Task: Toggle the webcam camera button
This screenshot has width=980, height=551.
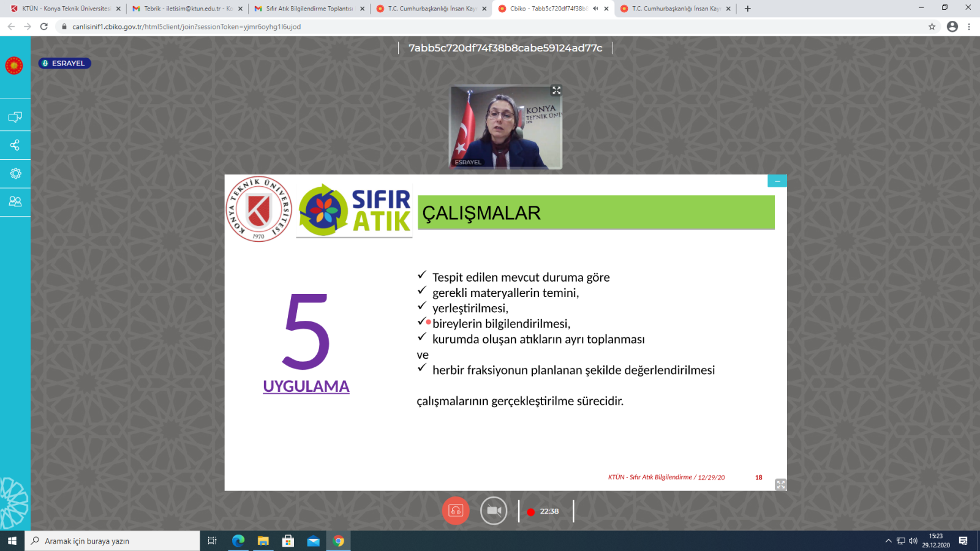Action: pos(494,511)
